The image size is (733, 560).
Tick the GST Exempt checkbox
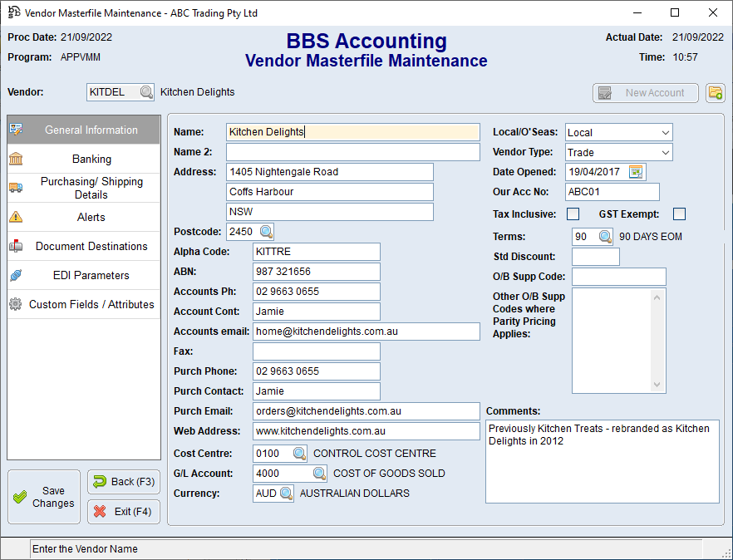[680, 214]
